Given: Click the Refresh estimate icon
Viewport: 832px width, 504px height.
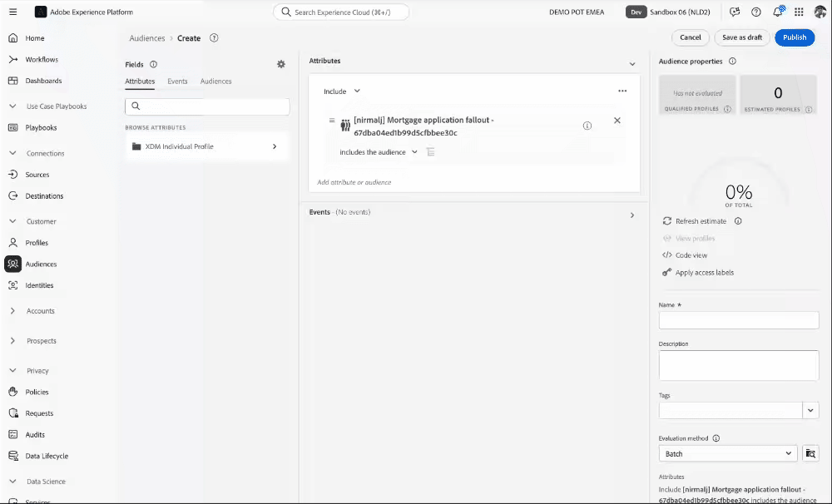Looking at the screenshot, I should coord(667,220).
